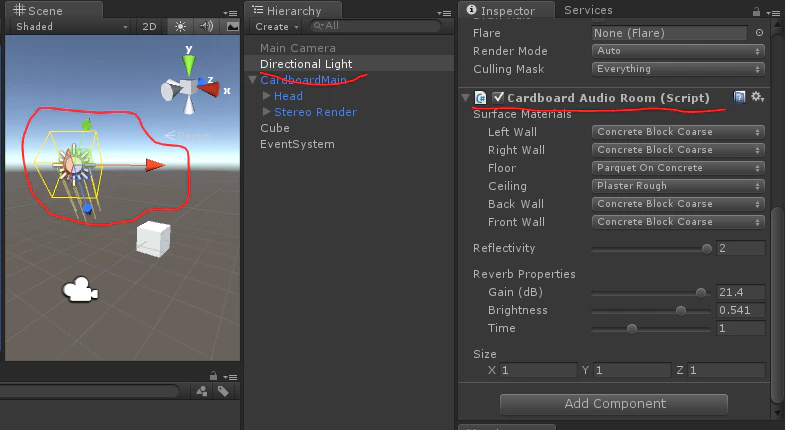The width and height of the screenshot is (786, 430).
Task: Click red arrow move handle in Scene
Action: tap(155, 165)
